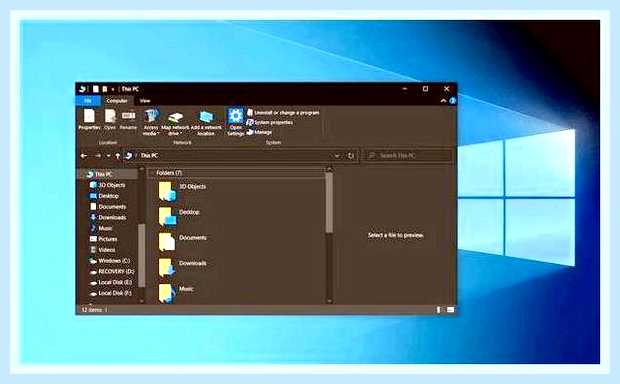Click the file list vertical scrollbar thumb
620x384 pixels.
329,203
